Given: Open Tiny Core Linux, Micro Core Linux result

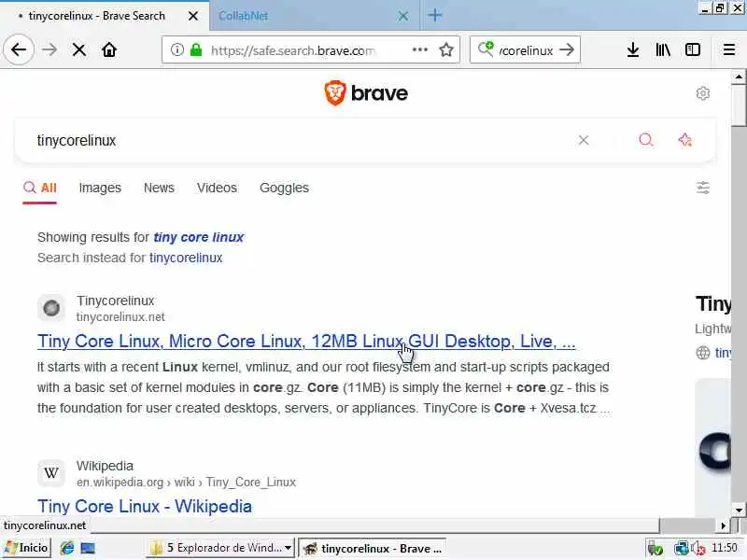Looking at the screenshot, I should pyautogui.click(x=306, y=341).
